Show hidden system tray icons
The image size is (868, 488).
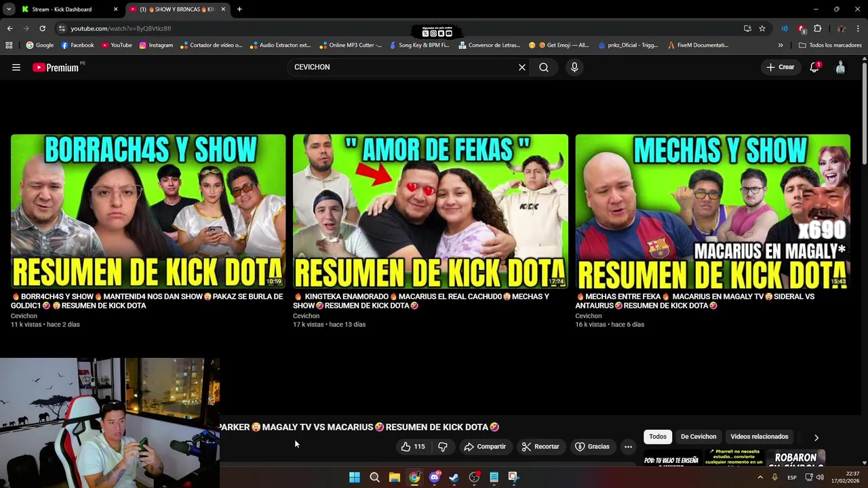[x=760, y=477]
